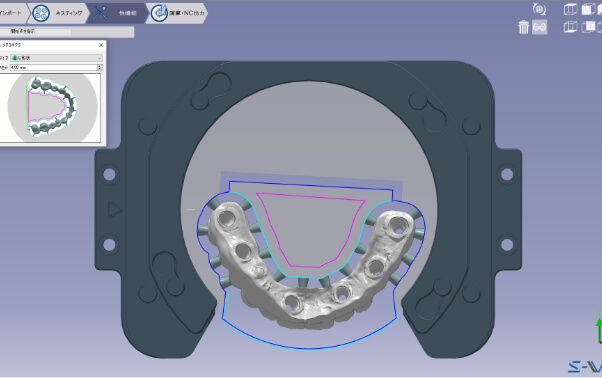Open the connector type dropdown

pyautogui.click(x=56, y=58)
